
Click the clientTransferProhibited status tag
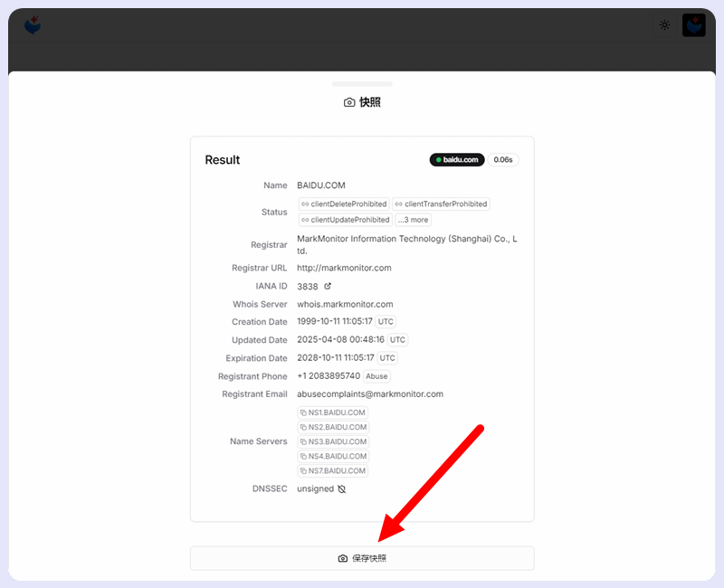(x=441, y=204)
